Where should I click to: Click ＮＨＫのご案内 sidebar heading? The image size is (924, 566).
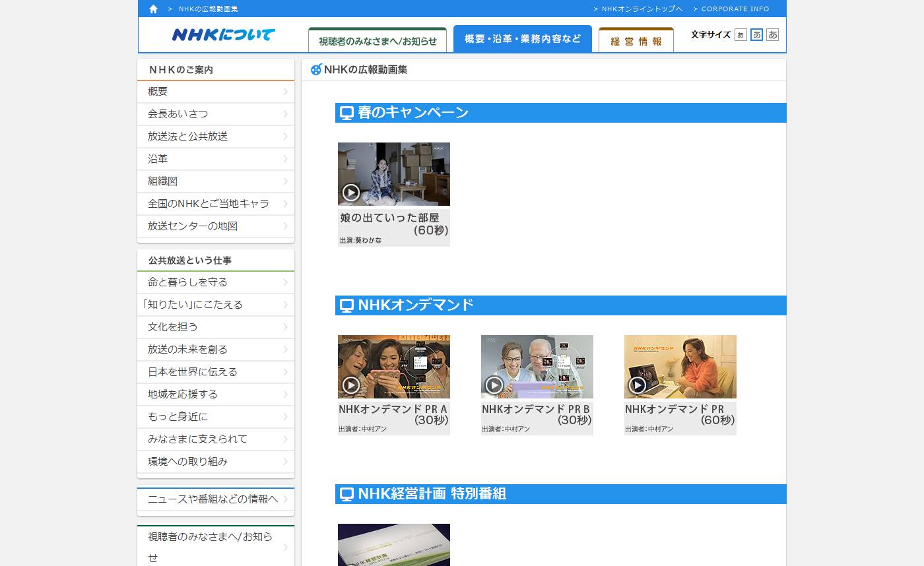pyautogui.click(x=181, y=70)
